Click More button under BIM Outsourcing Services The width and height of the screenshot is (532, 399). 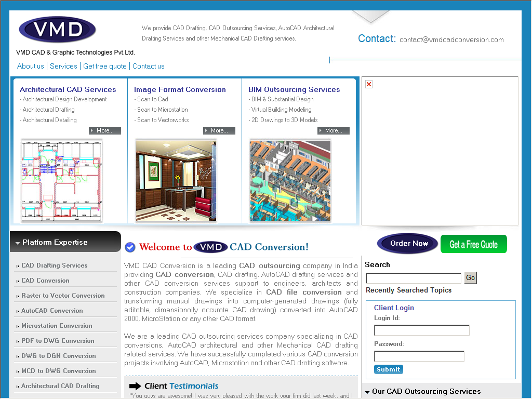coord(334,130)
